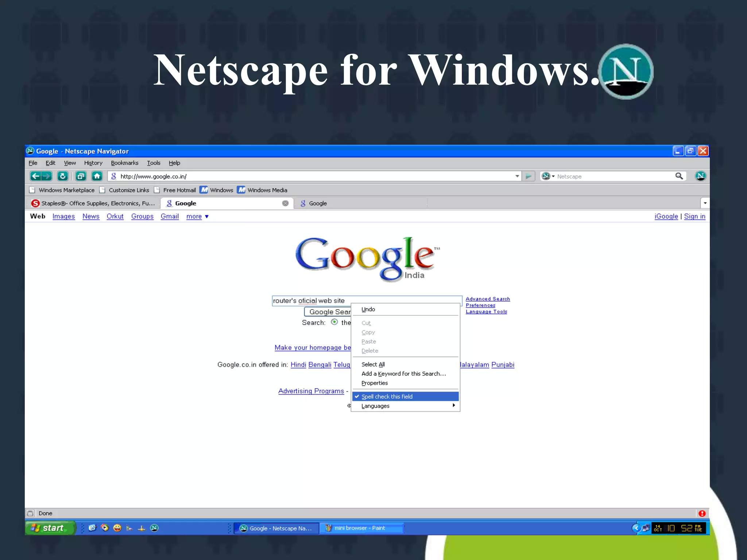Open the View menu
This screenshot has height=560, width=747.
click(70, 163)
